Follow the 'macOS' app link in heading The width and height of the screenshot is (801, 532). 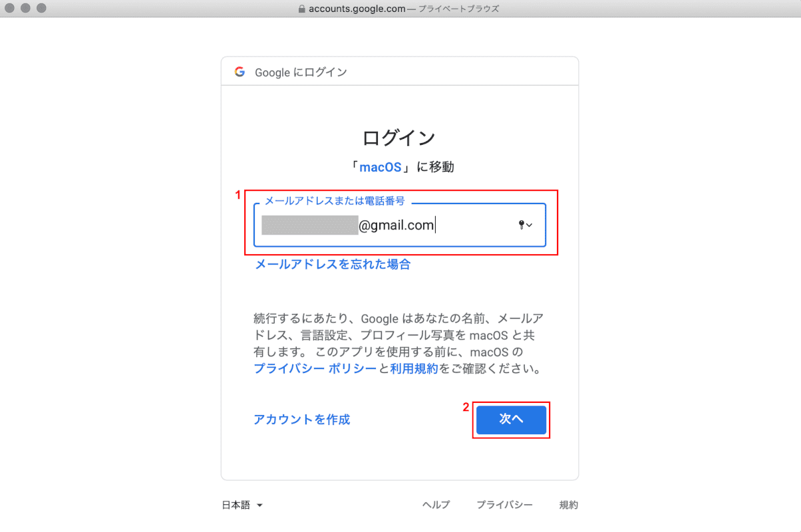point(381,167)
